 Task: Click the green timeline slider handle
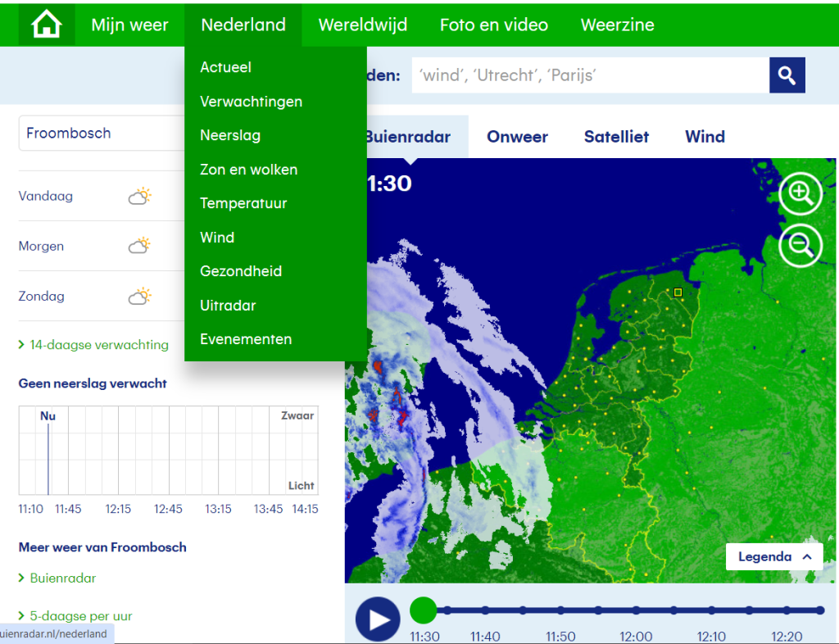(424, 610)
